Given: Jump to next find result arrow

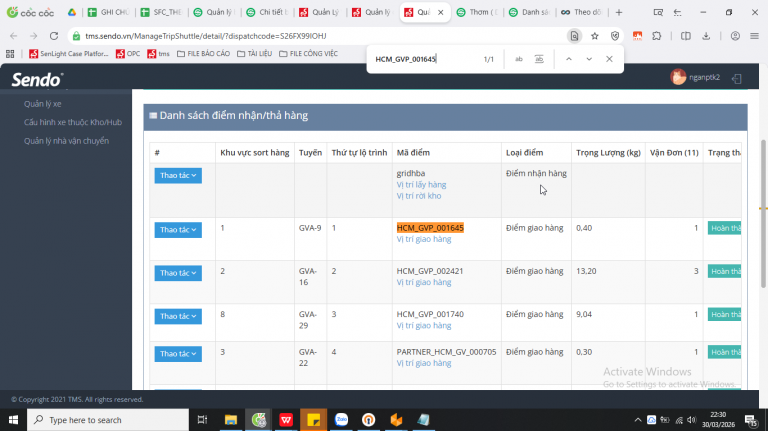Looking at the screenshot, I should [x=589, y=59].
